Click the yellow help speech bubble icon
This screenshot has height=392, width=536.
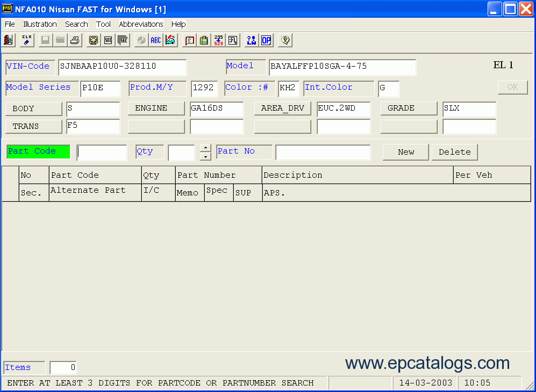[285, 40]
